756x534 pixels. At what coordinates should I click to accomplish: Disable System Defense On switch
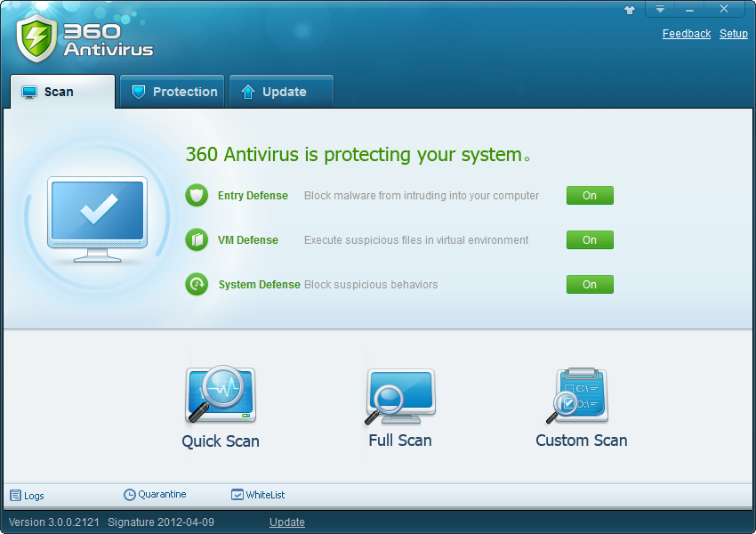(590, 285)
